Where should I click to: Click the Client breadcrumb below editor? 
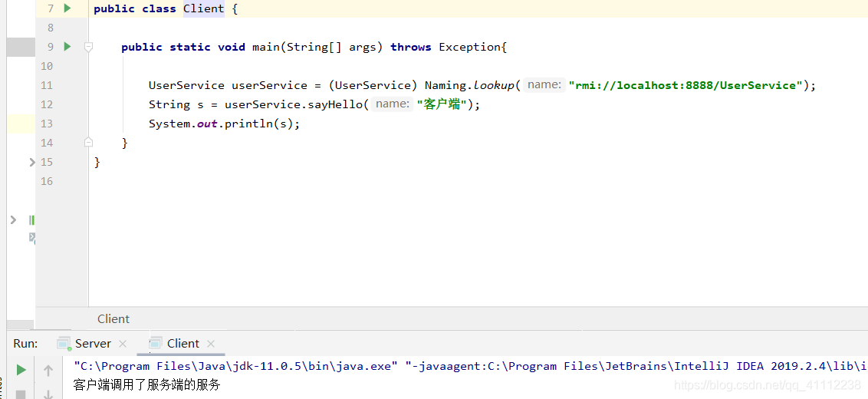click(x=113, y=318)
